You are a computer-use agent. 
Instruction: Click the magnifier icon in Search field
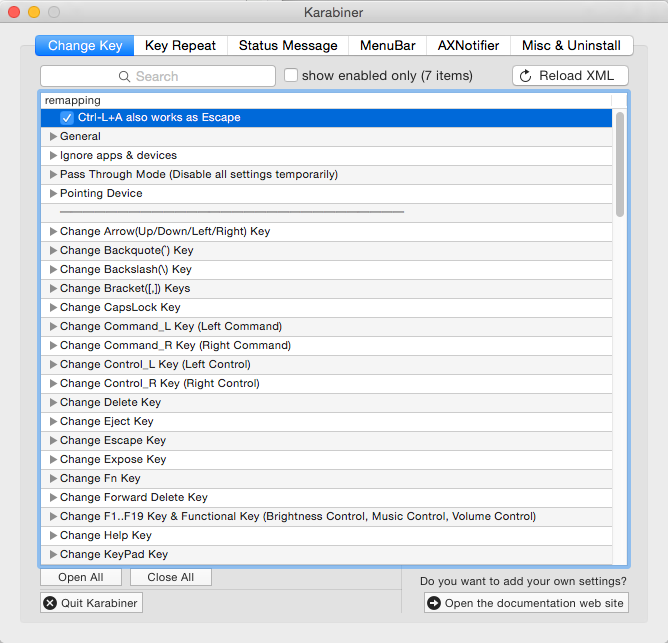click(124, 77)
